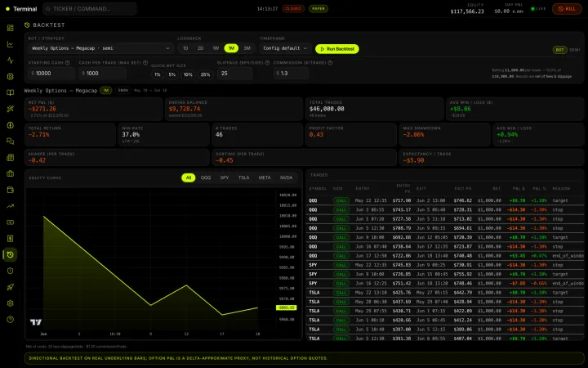Open the Timeframe Config default dropdown
This screenshot has width=588, height=368.
click(x=285, y=48)
